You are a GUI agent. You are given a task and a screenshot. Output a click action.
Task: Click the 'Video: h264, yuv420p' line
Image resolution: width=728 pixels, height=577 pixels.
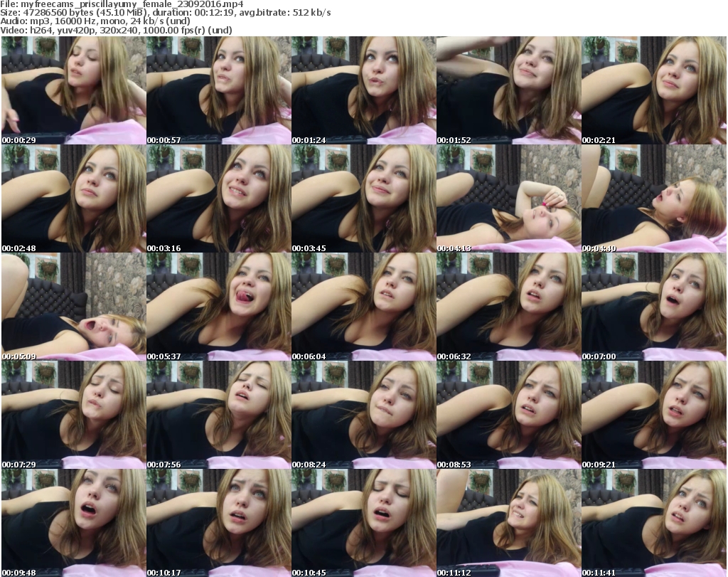(116, 31)
